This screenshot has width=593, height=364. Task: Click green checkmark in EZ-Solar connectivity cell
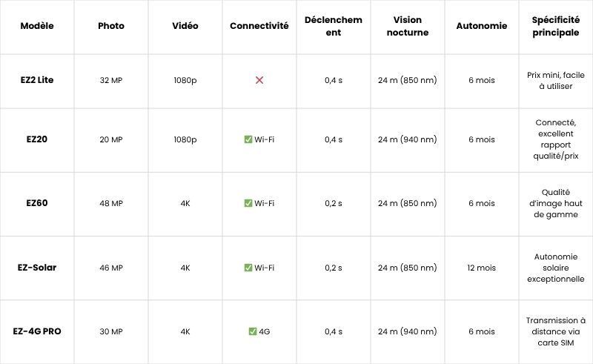coord(248,268)
